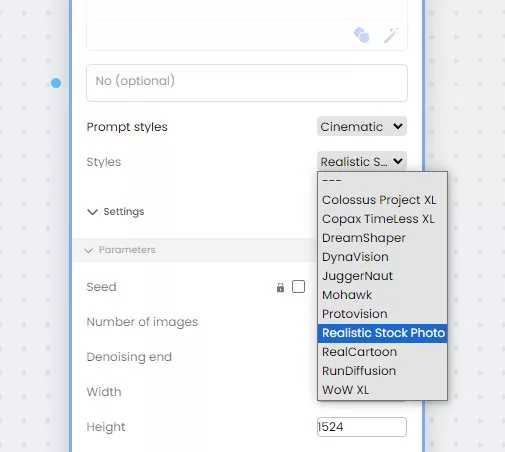Screen dimensions: 505x452
Task: Collapse the Parameters section
Action: coord(121,250)
